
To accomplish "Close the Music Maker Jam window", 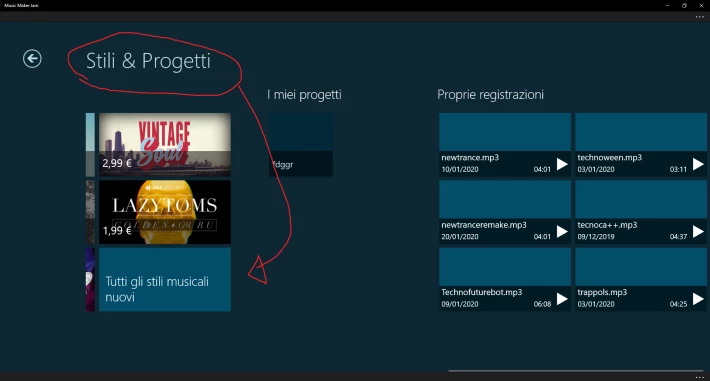I will click(x=701, y=5).
